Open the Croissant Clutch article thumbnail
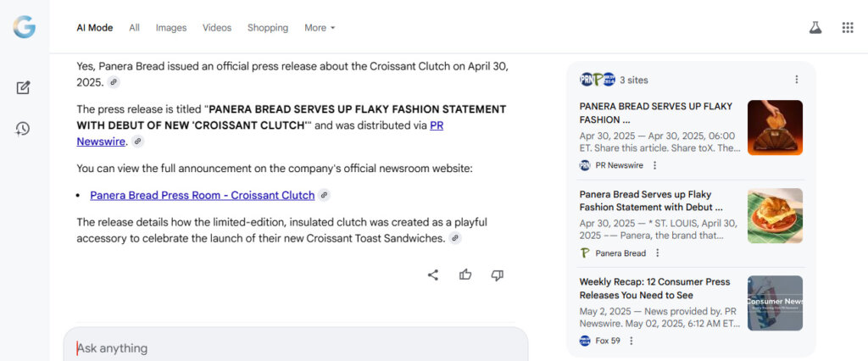 click(x=775, y=128)
